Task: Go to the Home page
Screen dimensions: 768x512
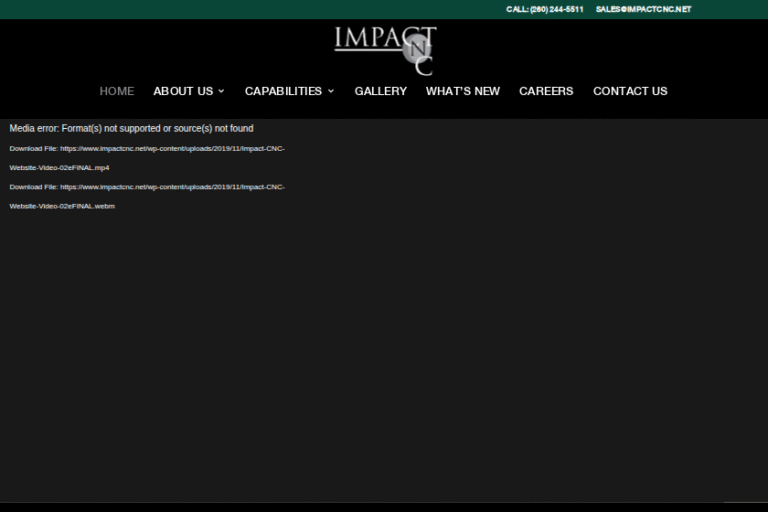Action: (x=116, y=91)
